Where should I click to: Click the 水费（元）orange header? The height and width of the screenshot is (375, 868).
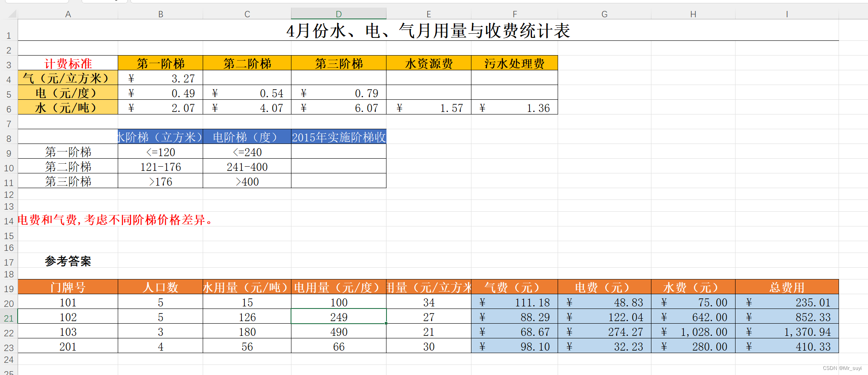pyautogui.click(x=693, y=287)
